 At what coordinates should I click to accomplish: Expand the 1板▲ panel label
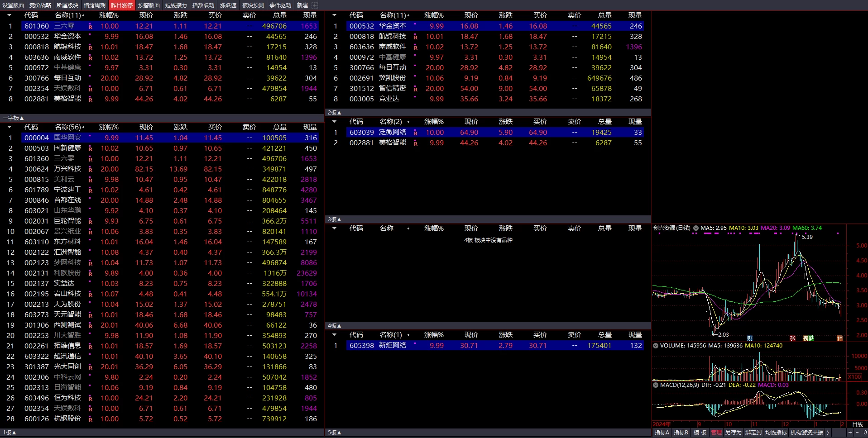click(9, 433)
